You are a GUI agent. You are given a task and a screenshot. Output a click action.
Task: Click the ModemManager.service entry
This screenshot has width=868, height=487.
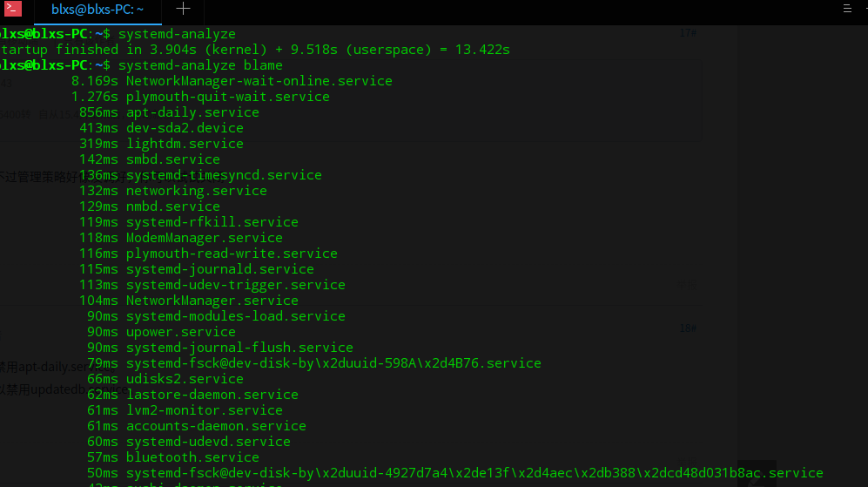click(204, 238)
